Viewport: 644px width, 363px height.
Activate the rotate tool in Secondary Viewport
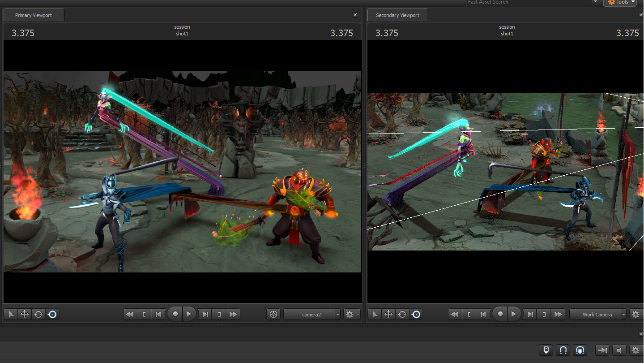tap(402, 314)
